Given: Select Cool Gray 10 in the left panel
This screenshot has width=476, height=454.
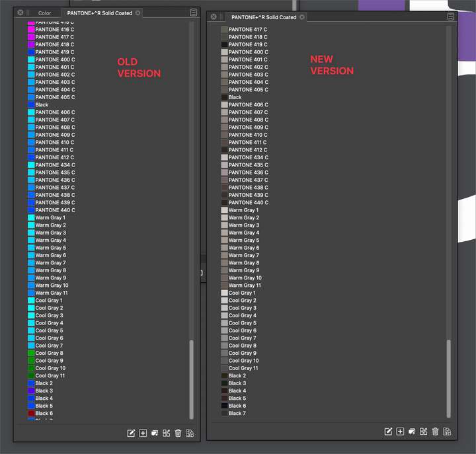Looking at the screenshot, I should (50, 368).
